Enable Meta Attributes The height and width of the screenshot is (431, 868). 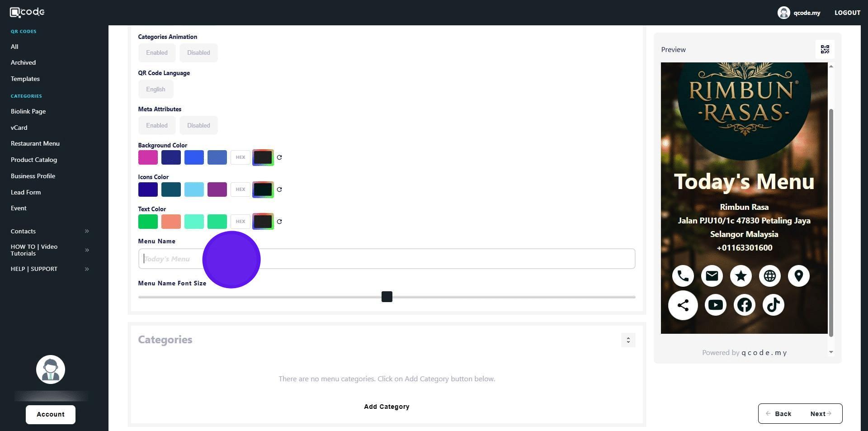[x=157, y=125]
